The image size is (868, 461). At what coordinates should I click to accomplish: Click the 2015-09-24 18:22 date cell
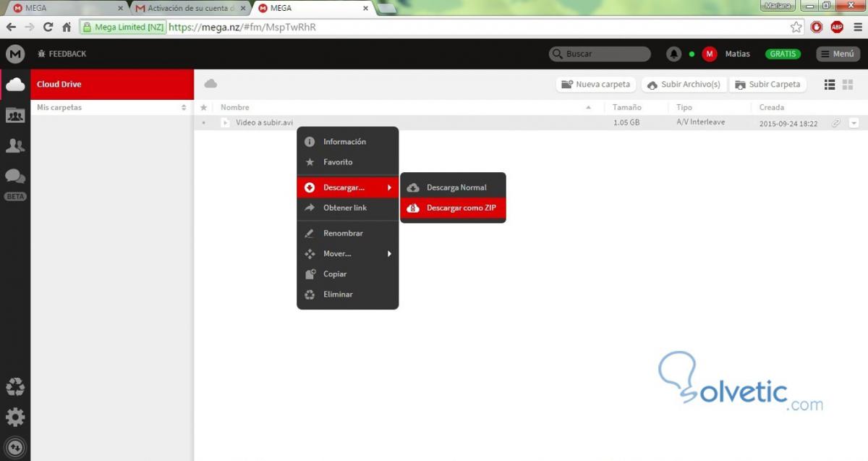click(x=788, y=124)
